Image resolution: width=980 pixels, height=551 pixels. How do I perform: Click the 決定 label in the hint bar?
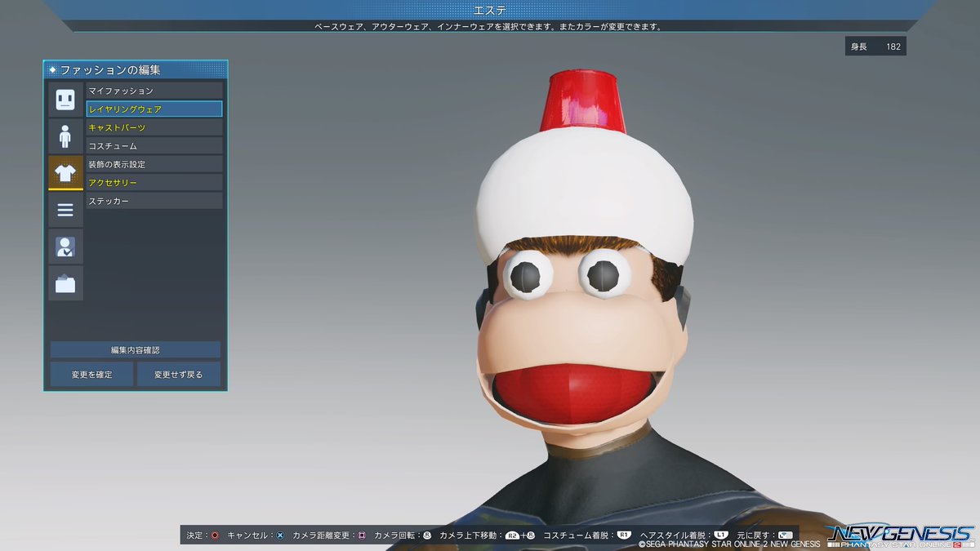[x=194, y=535]
